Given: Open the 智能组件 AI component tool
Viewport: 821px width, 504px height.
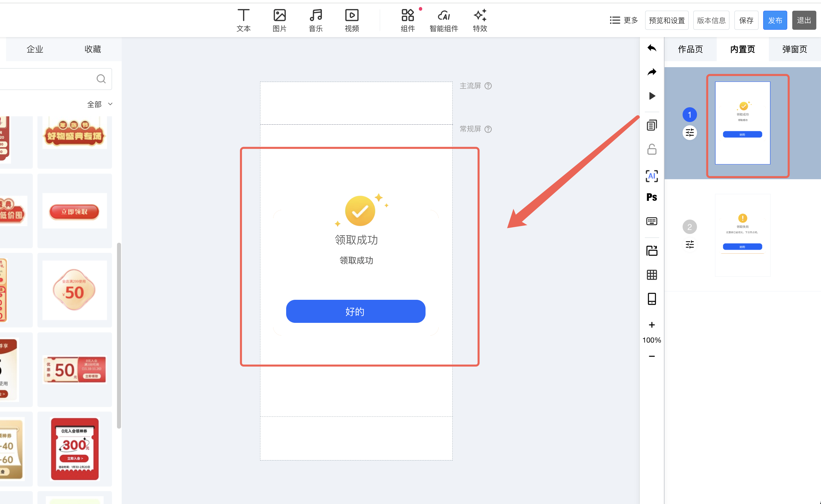Looking at the screenshot, I should click(x=444, y=20).
